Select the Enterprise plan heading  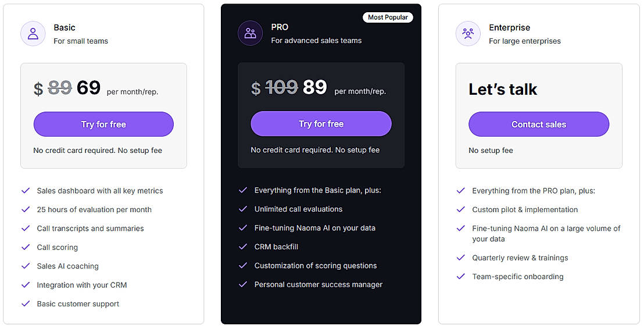tap(510, 27)
